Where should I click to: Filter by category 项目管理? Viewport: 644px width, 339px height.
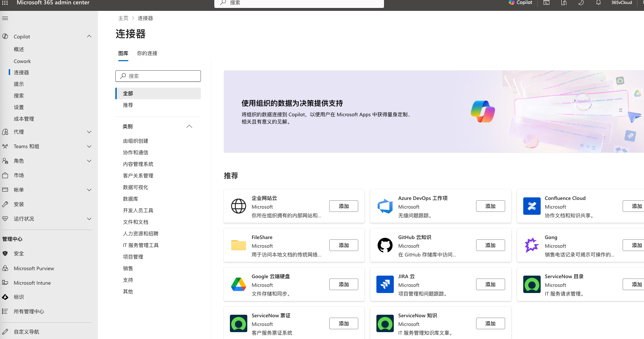tap(133, 257)
